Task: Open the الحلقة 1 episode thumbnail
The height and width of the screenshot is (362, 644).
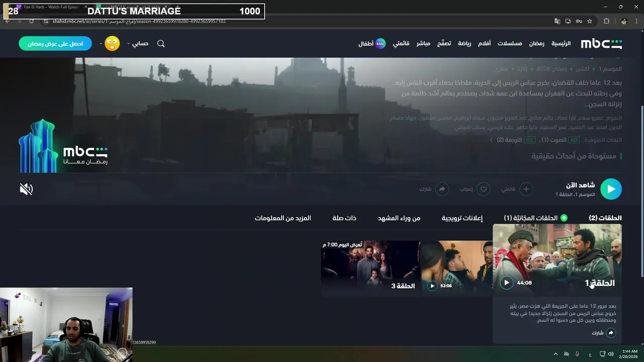Action: (557, 261)
